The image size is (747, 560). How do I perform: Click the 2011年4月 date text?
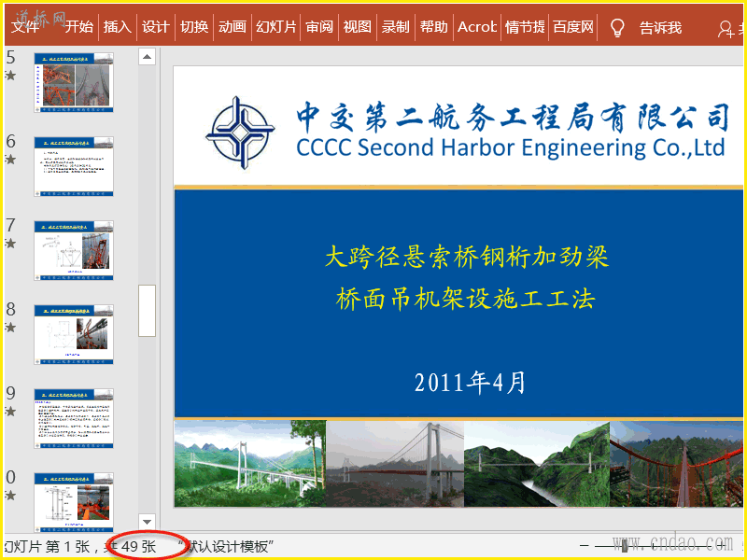[x=470, y=383]
